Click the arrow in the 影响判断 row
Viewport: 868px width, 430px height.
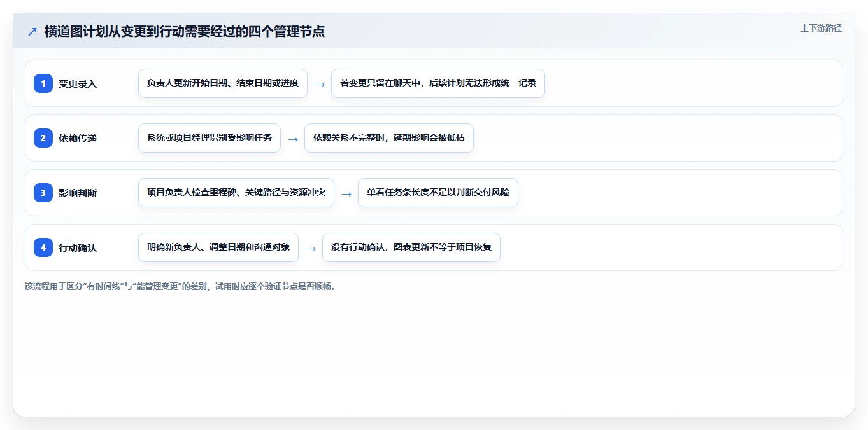[346, 193]
